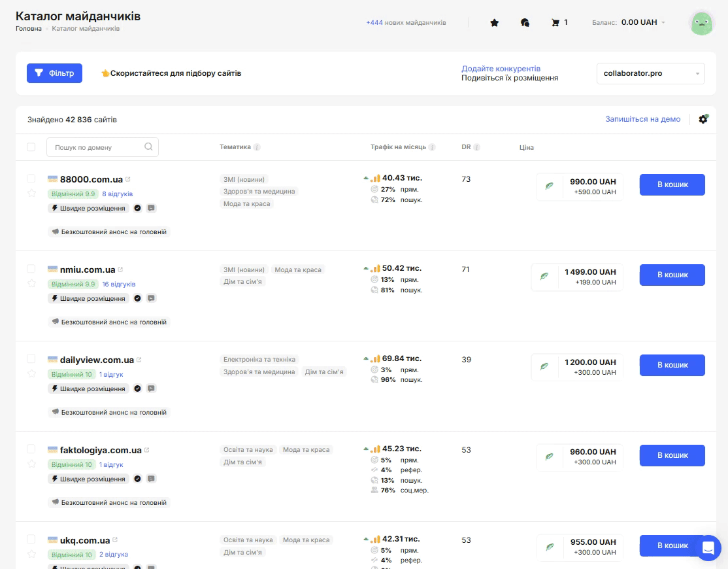Click green leaf icon beside 1 499.00 UAH

[544, 277]
